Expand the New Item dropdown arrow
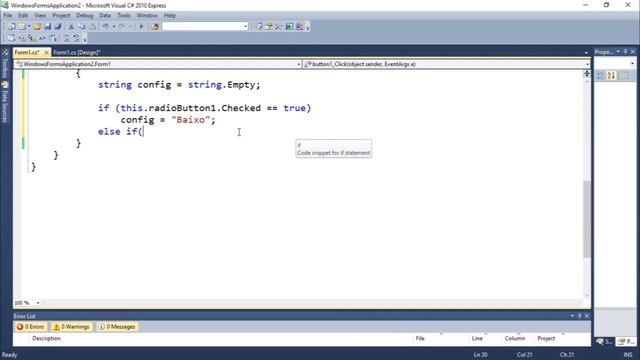Image resolution: width=640 pixels, height=360 pixels. pos(29,27)
